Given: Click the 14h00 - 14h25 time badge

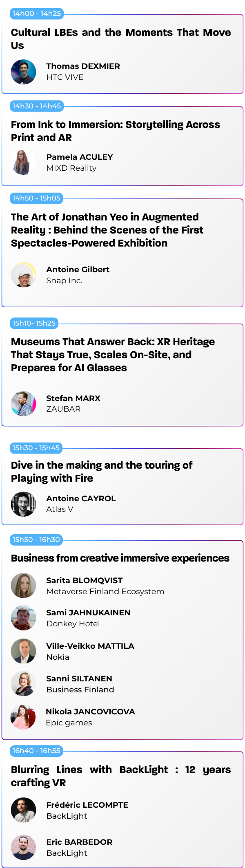Looking at the screenshot, I should click(x=37, y=13).
